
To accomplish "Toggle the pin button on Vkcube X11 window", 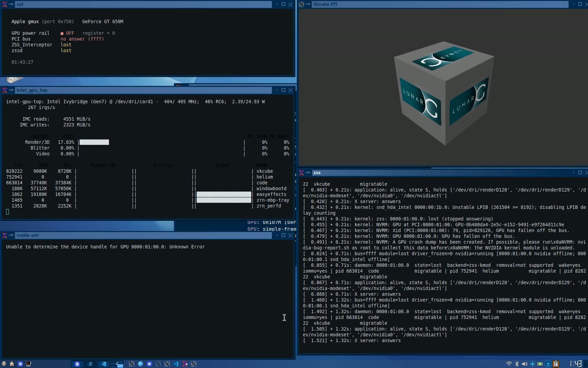I will point(308,4).
